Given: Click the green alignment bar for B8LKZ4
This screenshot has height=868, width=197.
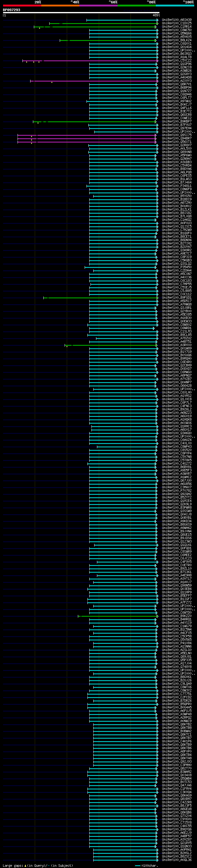Looking at the screenshot, I should click(x=108, y=40).
